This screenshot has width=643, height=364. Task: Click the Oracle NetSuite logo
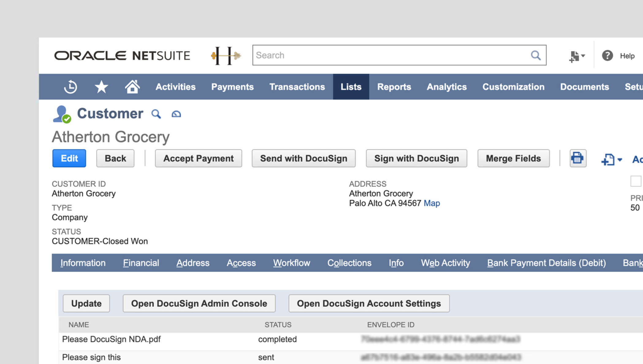click(x=122, y=56)
